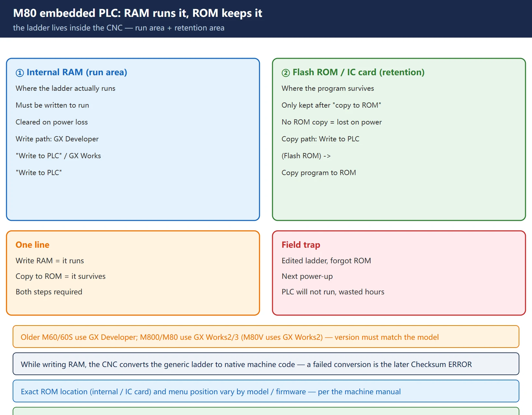
Task: Click "Both steps required"
Action: (49, 292)
